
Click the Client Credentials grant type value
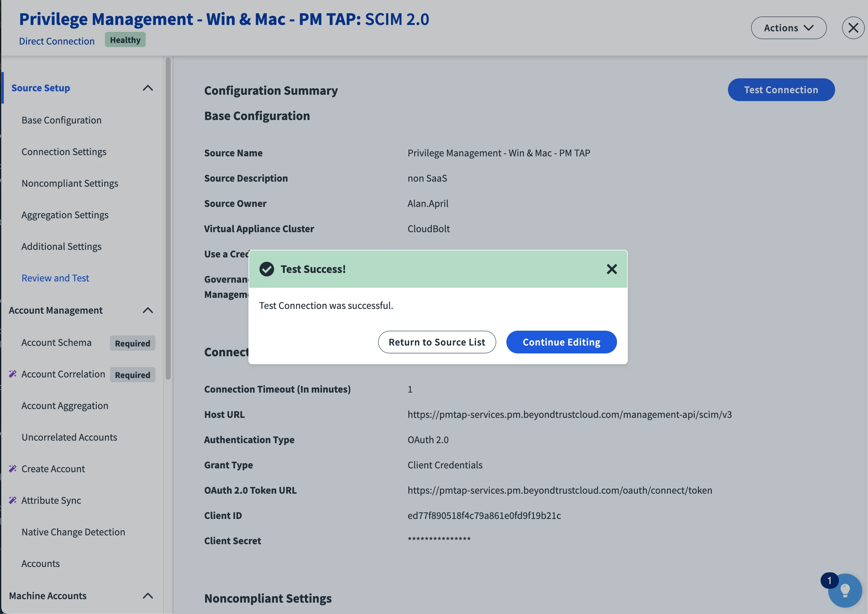(x=445, y=465)
